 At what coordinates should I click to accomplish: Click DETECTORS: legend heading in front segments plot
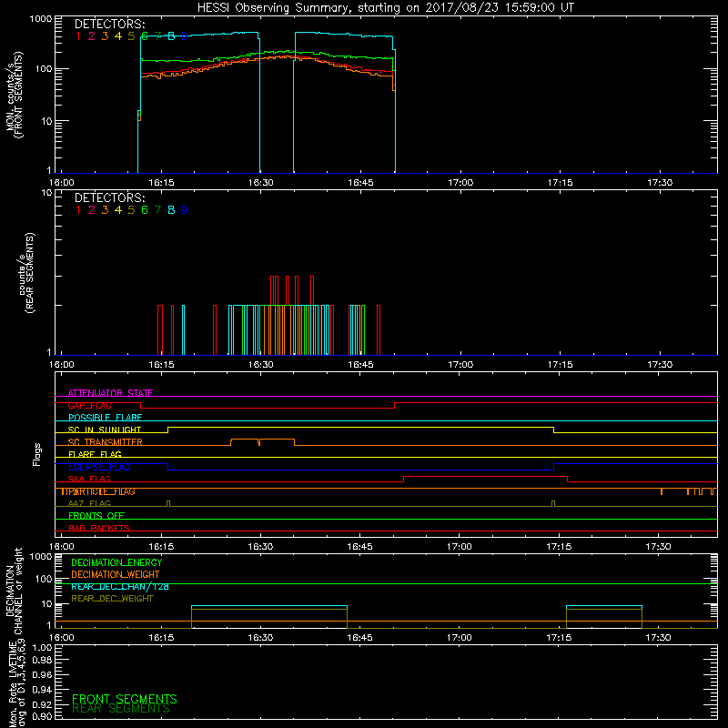(110, 25)
